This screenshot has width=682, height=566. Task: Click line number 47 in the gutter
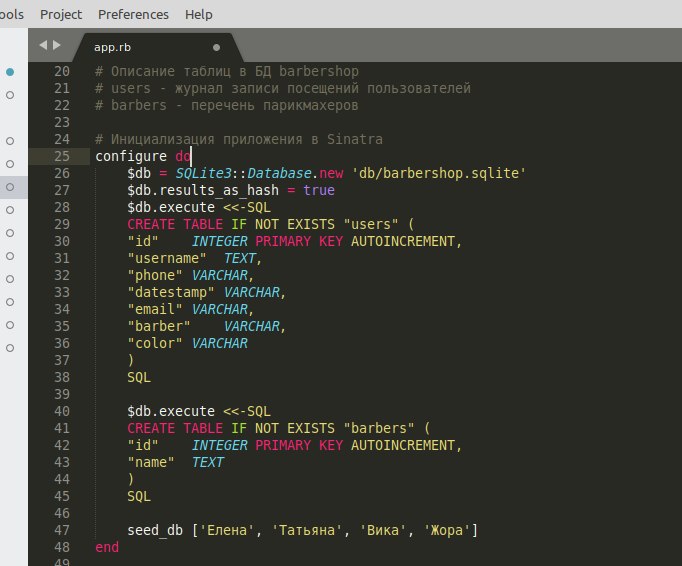coord(62,530)
